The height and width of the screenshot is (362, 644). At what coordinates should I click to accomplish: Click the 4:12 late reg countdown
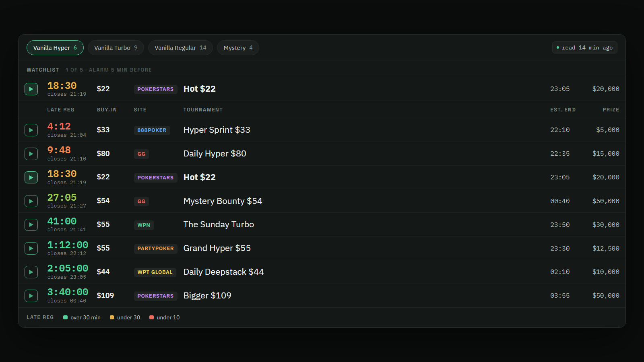(59, 126)
